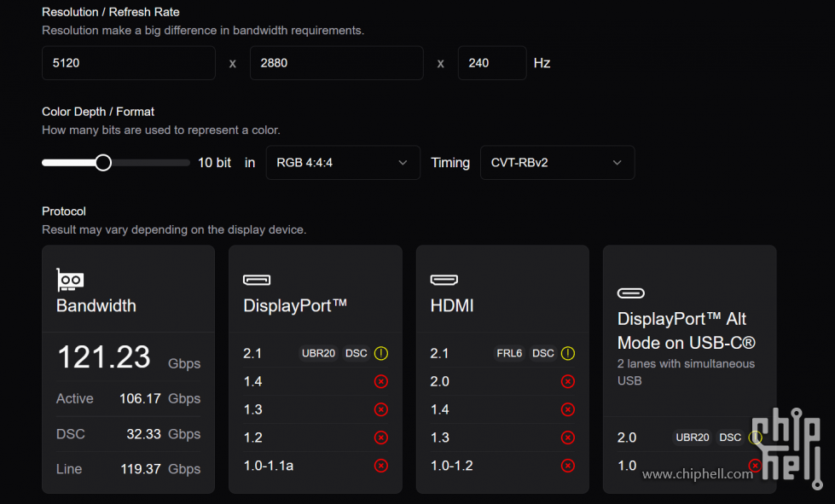The height and width of the screenshot is (504, 835).
Task: Click the refresh rate field showing 240
Action: (x=492, y=63)
